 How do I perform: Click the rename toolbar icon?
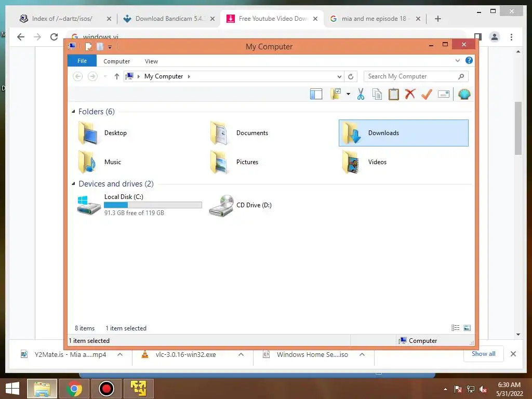pos(444,94)
